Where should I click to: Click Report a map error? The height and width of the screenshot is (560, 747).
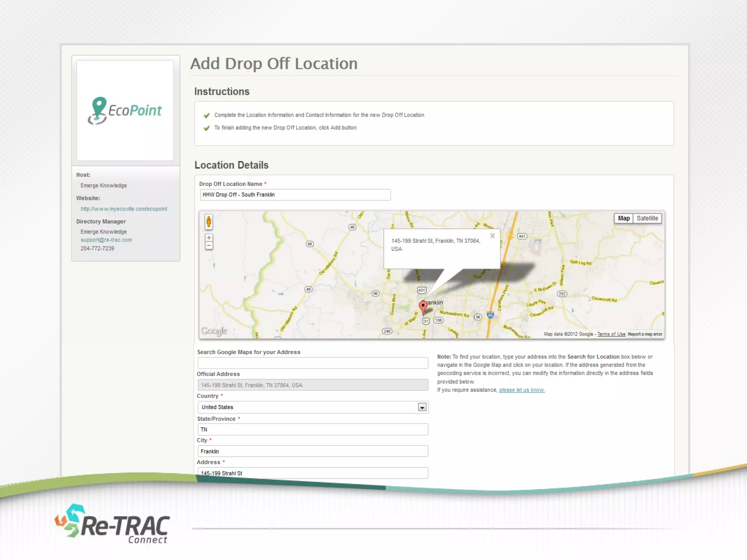coord(645,334)
